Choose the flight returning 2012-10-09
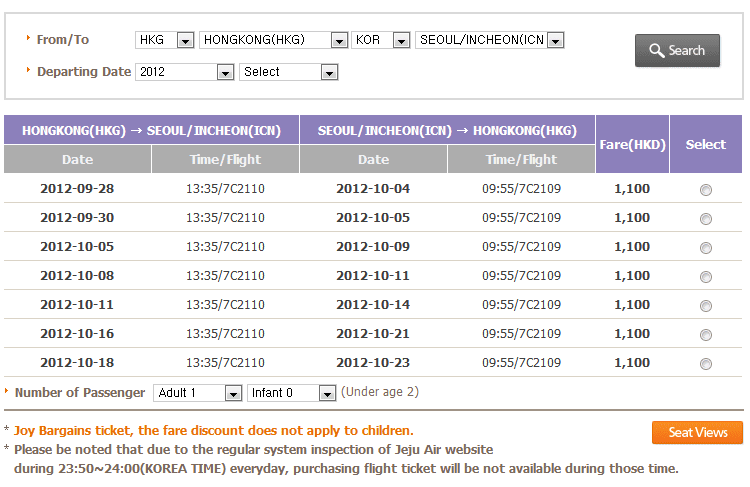Image resolution: width=750 pixels, height=487 pixels. (706, 248)
